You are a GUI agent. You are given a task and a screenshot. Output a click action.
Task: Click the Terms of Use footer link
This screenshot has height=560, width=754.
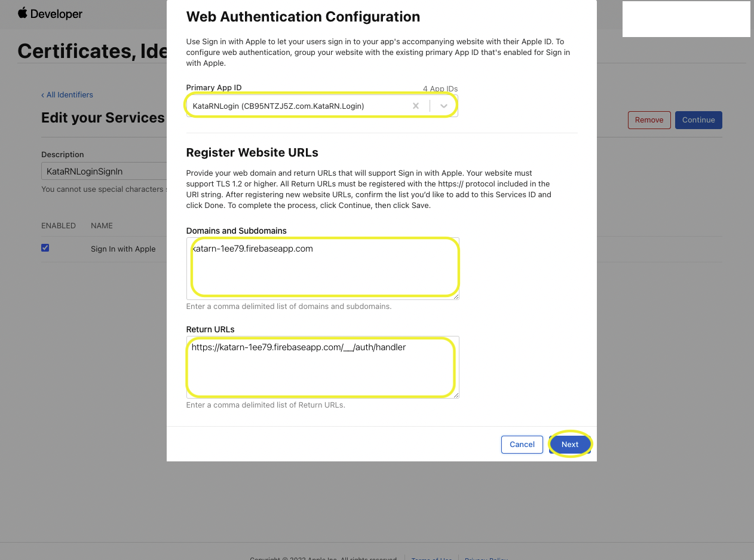pyautogui.click(x=431, y=558)
